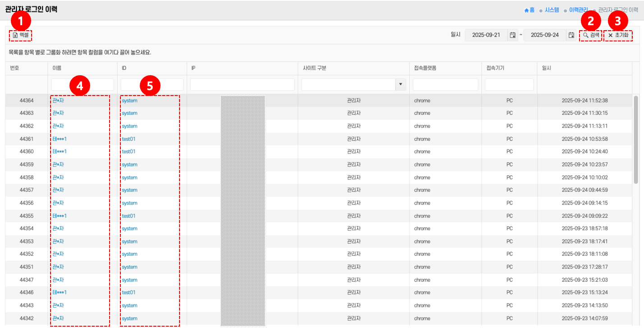Click the 검색 search button
The image size is (644, 328).
[x=591, y=35]
